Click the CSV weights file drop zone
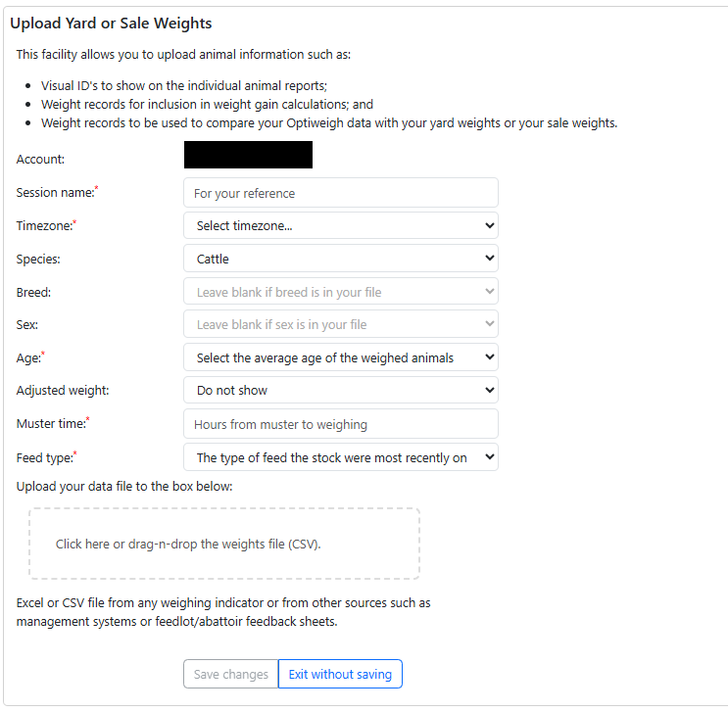The height and width of the screenshot is (712, 728). click(224, 544)
